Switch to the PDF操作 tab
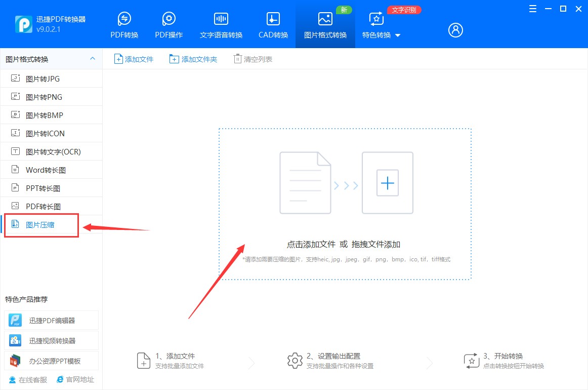Screen dimensions: 588x390 click(169, 23)
